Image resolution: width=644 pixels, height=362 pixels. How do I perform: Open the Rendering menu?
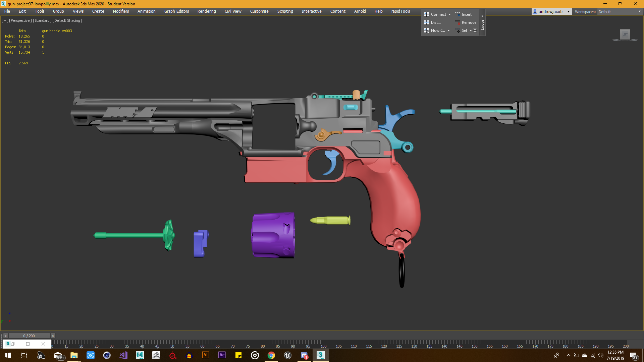pos(207,11)
